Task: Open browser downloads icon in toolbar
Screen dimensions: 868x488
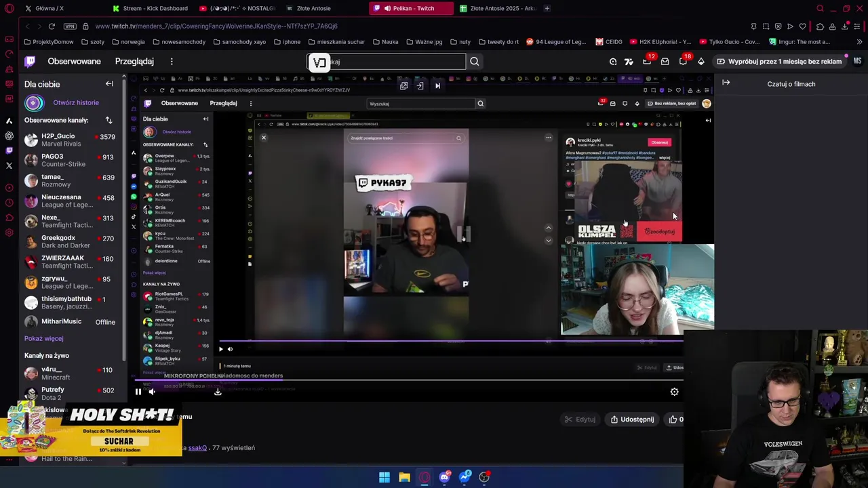Action: pyautogui.click(x=845, y=26)
